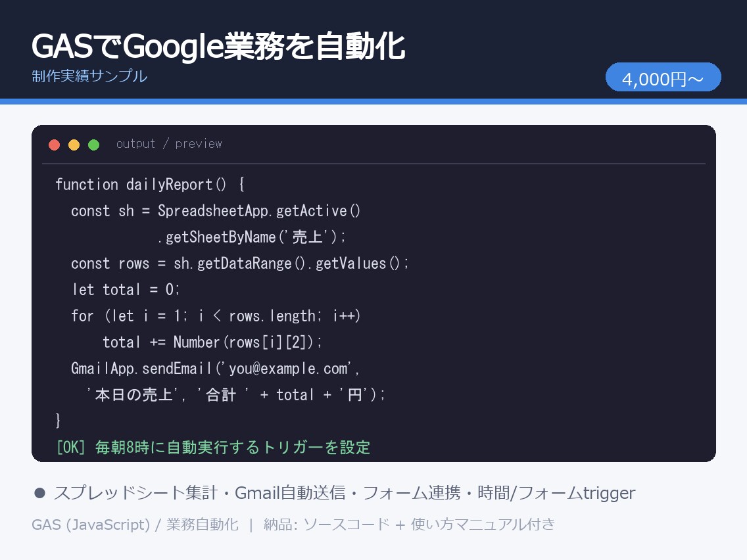
Task: Select the output / preview title
Action: (169, 144)
